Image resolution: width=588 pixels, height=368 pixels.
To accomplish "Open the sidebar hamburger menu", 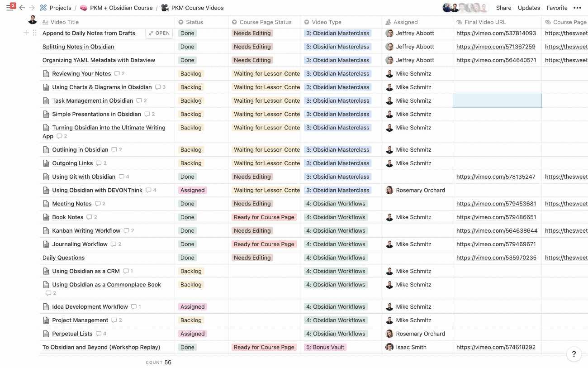I will click(9, 8).
